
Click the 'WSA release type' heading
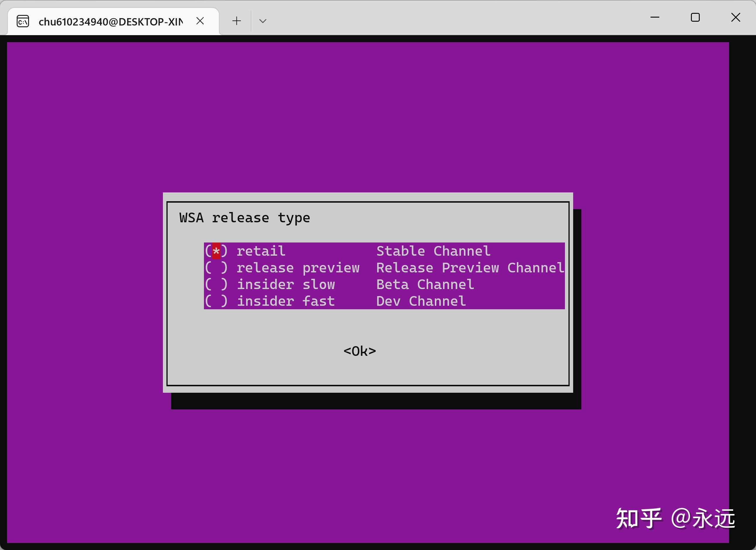tap(245, 218)
